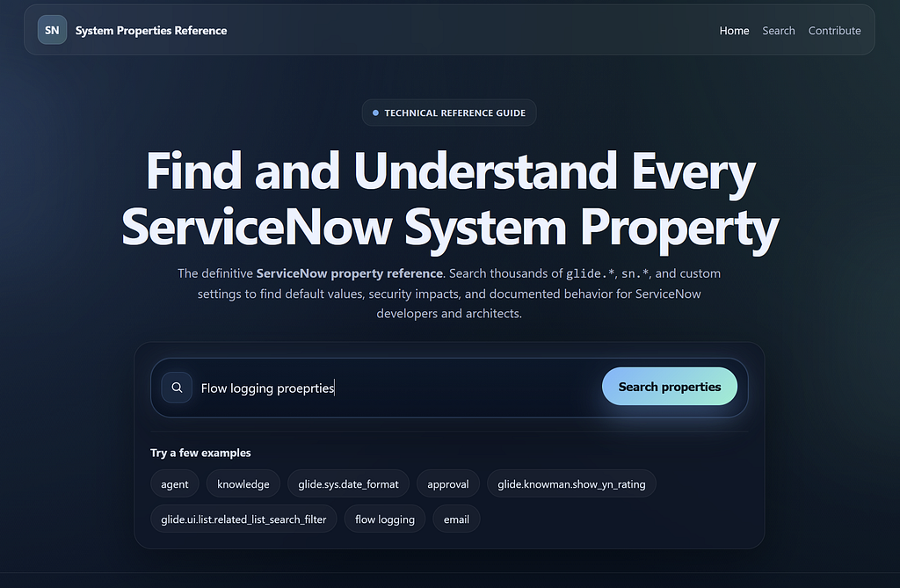Open System Properties Reference site title

tap(151, 31)
